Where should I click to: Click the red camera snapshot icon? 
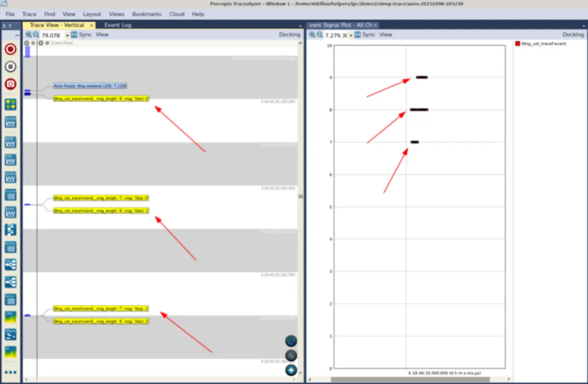11,84
